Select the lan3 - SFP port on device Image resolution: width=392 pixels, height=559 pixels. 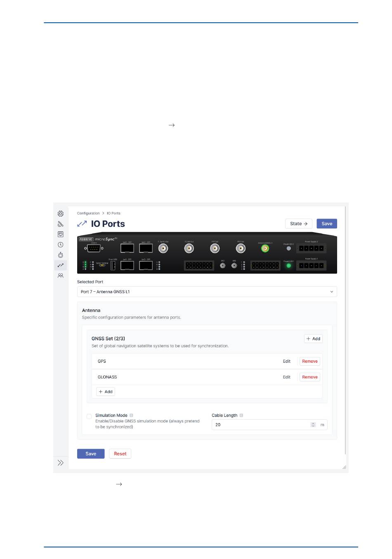[146, 266]
